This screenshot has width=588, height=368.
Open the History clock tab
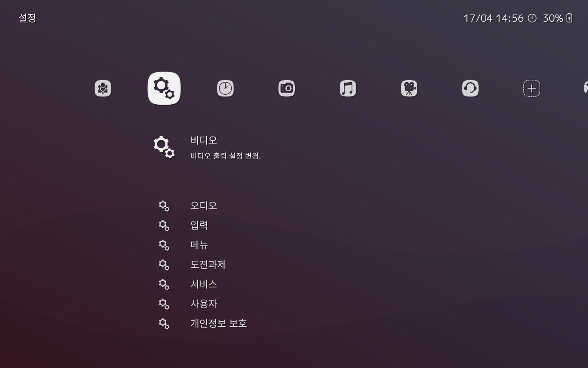225,88
